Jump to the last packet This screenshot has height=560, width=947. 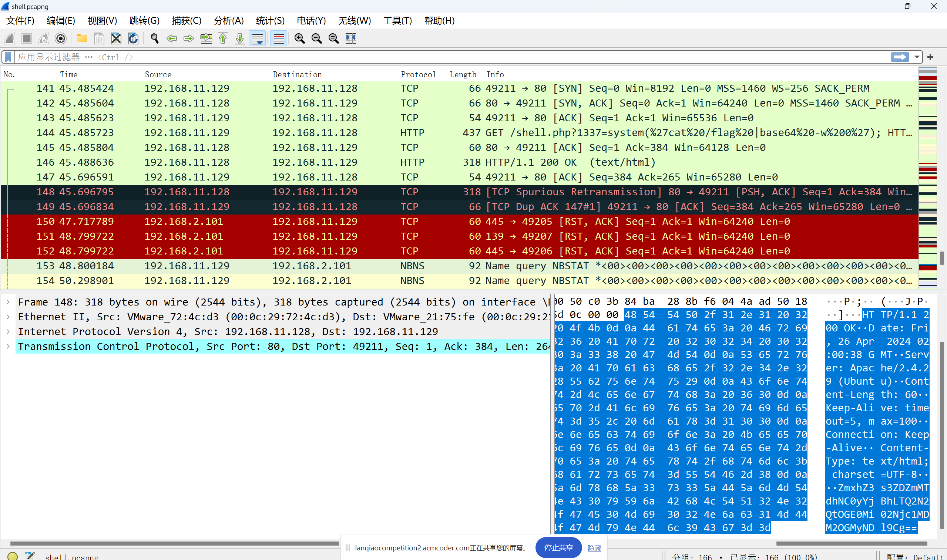click(x=240, y=38)
